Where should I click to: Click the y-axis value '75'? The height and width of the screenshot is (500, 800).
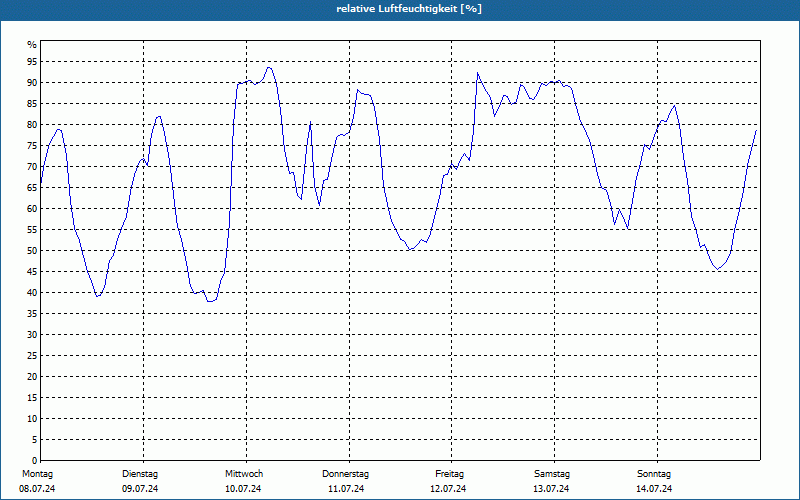pyautogui.click(x=32, y=145)
